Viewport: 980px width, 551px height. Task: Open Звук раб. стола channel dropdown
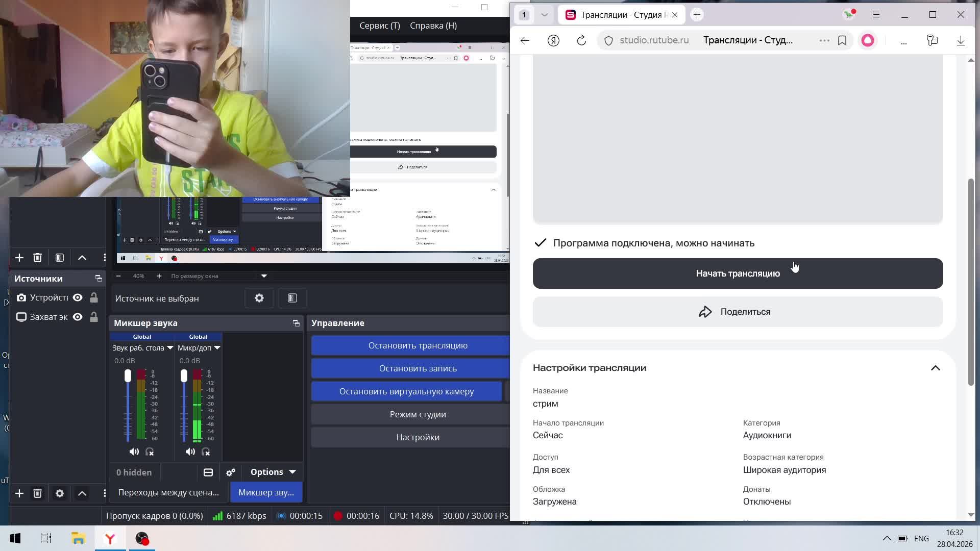click(x=170, y=348)
